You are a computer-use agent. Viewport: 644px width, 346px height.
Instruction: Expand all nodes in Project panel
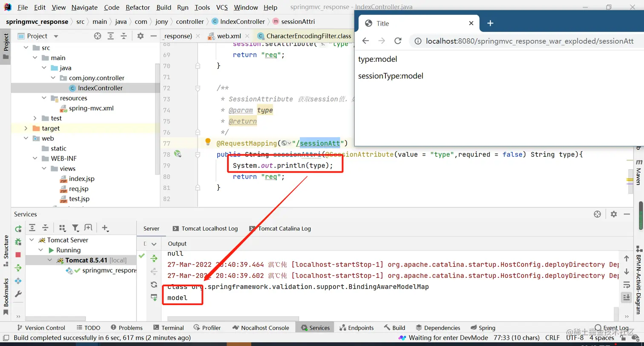click(x=111, y=36)
